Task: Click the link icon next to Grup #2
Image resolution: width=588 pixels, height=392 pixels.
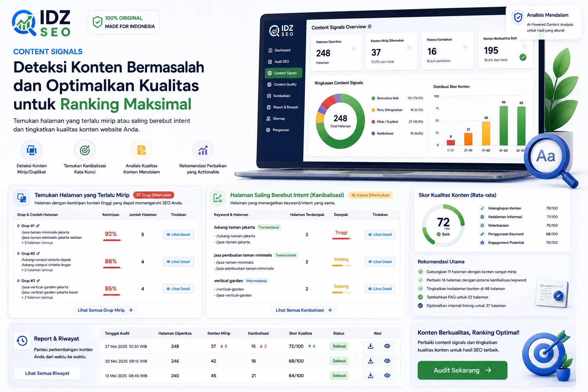Action: [x=38, y=253]
